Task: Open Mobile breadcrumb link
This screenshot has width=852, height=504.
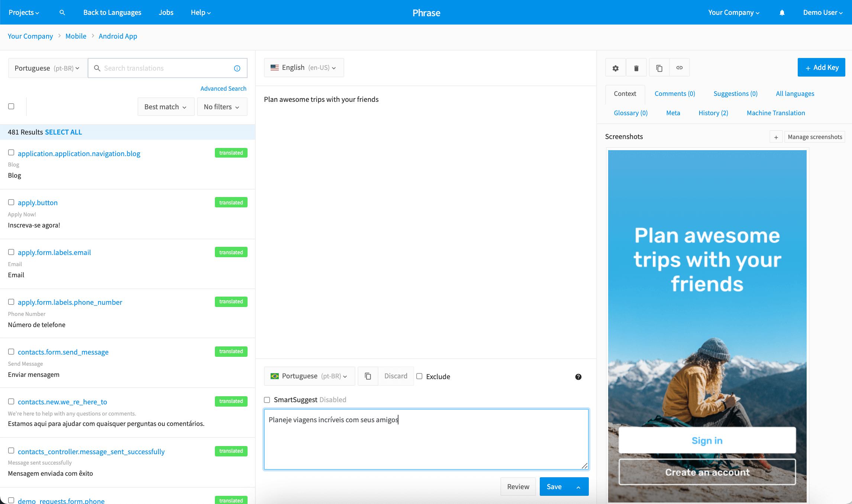Action: [76, 36]
